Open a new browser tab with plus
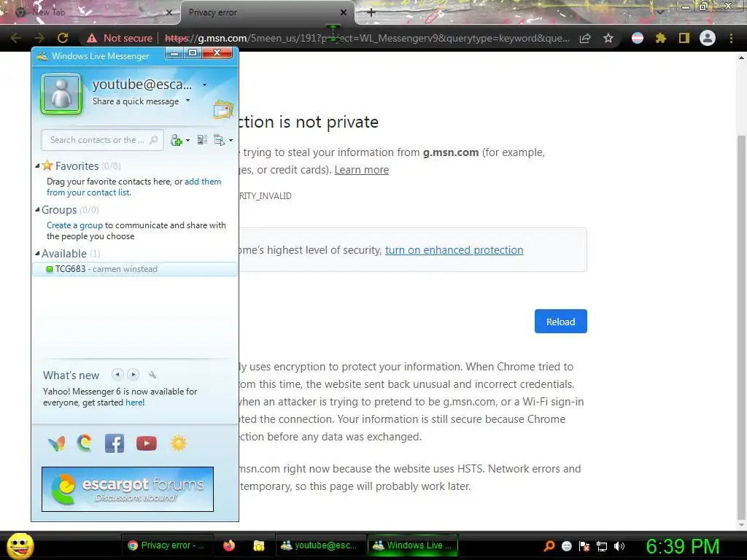This screenshot has height=560, width=747. coord(371,12)
